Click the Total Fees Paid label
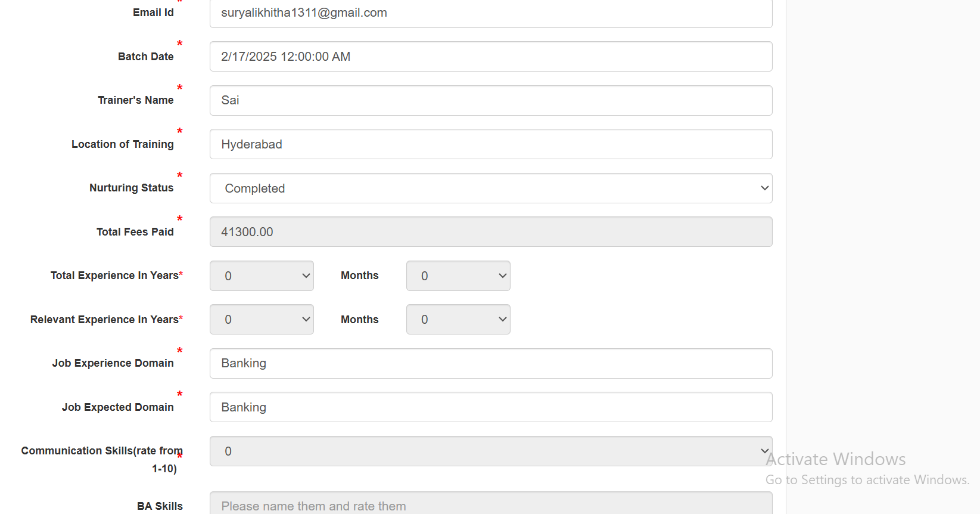 [135, 232]
